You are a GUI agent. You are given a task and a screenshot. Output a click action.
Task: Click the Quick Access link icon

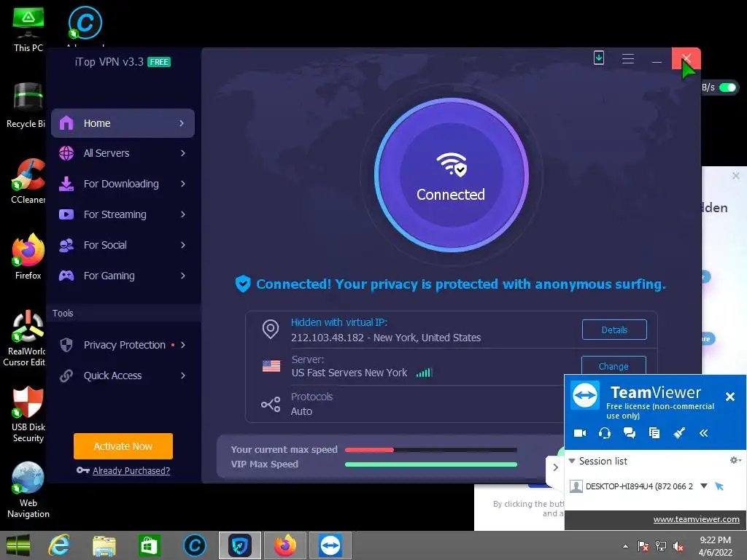click(66, 376)
